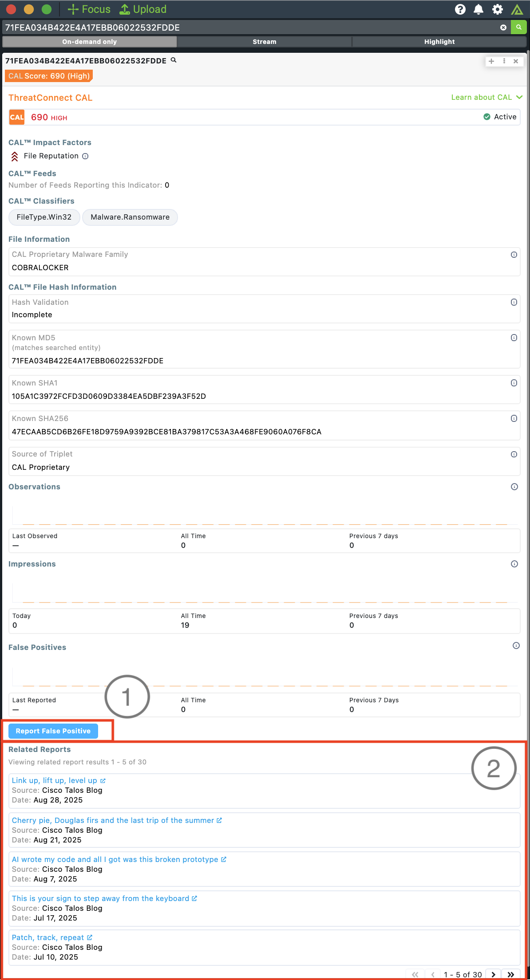
Task: Open the help question mark icon
Action: click(x=460, y=9)
